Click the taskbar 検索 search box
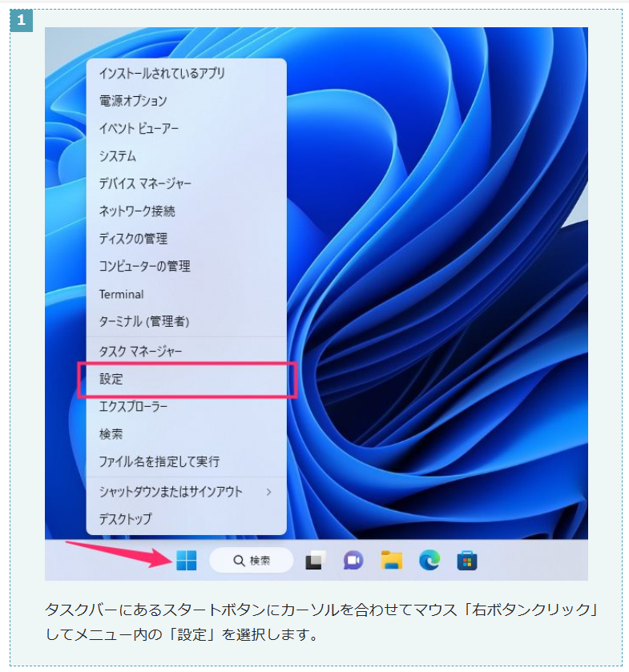The image size is (629, 672). [252, 560]
